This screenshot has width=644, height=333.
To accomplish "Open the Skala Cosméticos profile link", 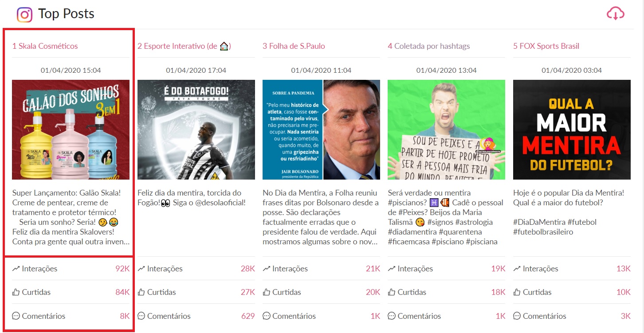I will coord(45,46).
